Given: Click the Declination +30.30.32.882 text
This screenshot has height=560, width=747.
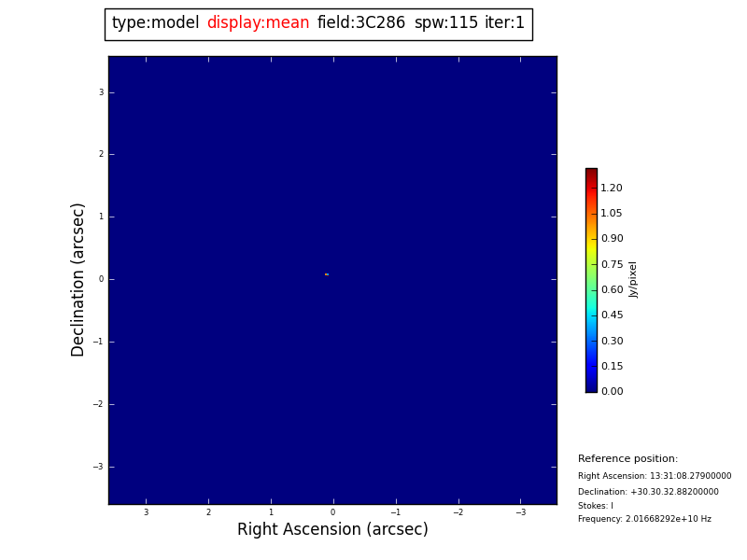Looking at the screenshot, I should click(x=648, y=492).
